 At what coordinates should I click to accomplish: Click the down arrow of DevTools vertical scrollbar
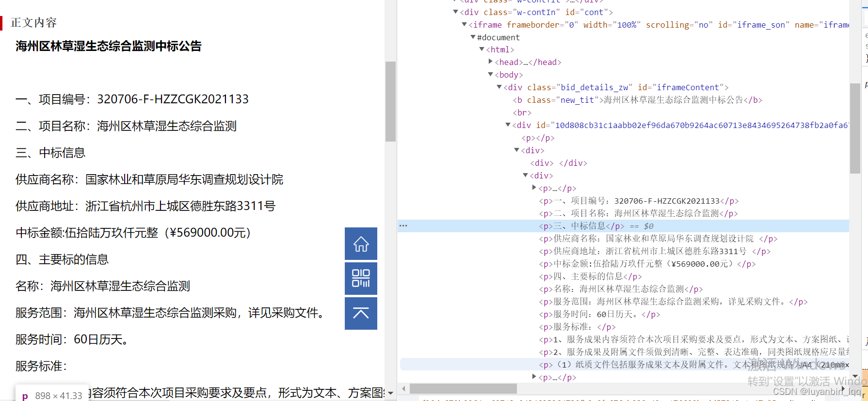click(x=855, y=376)
